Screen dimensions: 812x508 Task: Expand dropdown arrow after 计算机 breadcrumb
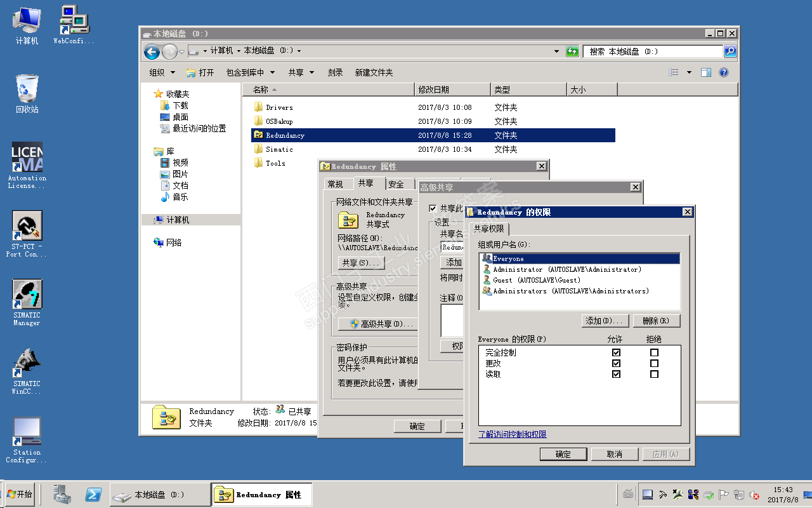(239, 51)
